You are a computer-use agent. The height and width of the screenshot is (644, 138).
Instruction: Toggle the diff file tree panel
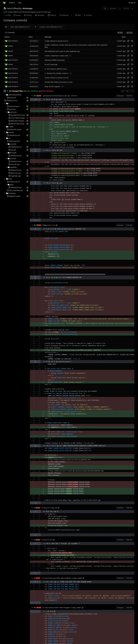pos(5,91)
